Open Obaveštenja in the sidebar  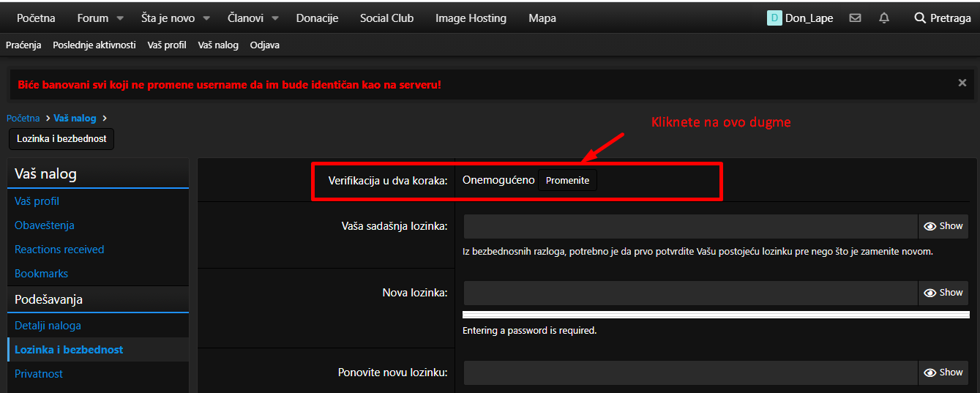coord(45,225)
